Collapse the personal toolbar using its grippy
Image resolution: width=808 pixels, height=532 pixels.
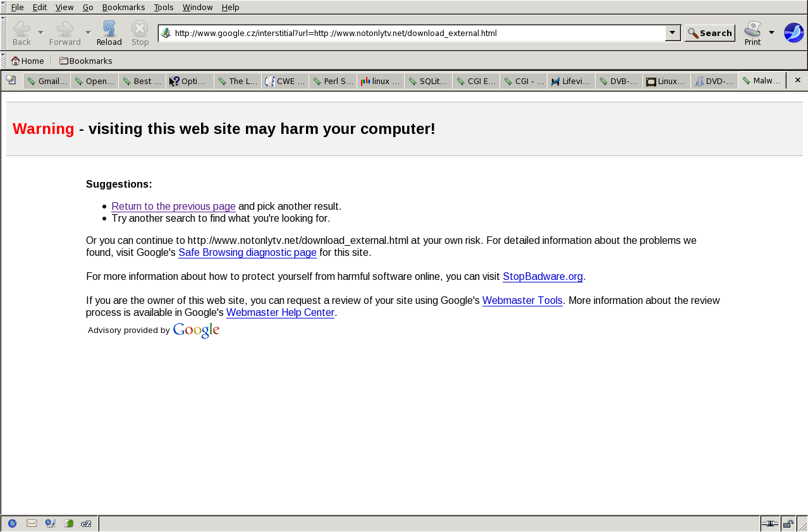3,61
